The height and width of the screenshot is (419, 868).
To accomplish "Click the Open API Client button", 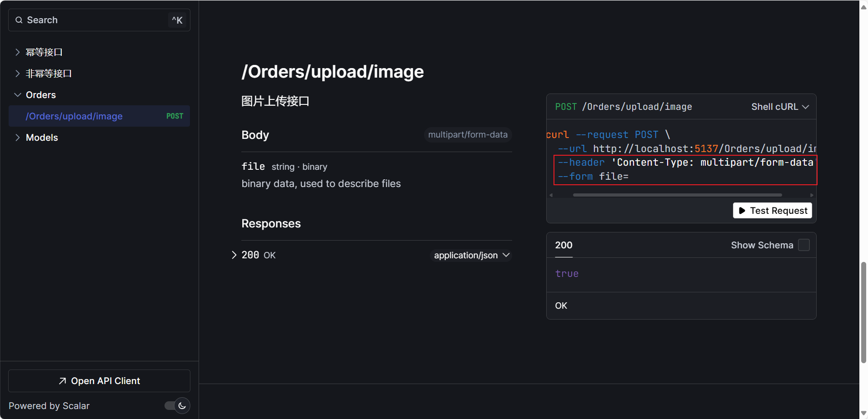I will (99, 381).
